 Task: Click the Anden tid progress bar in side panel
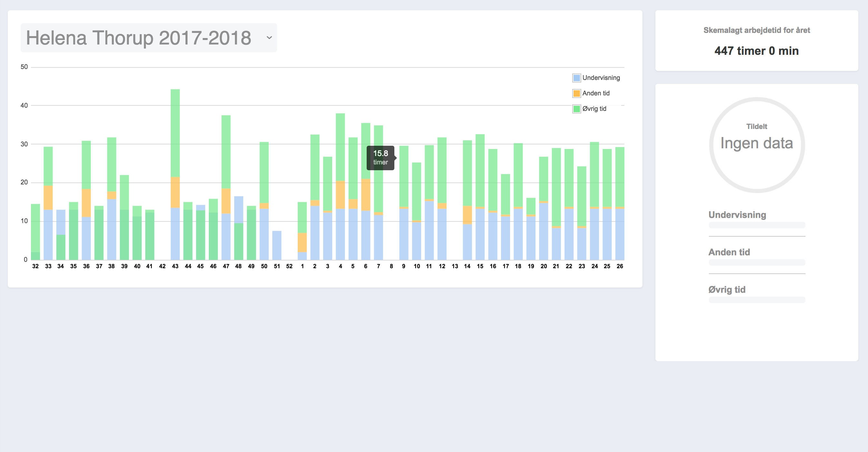tap(757, 262)
